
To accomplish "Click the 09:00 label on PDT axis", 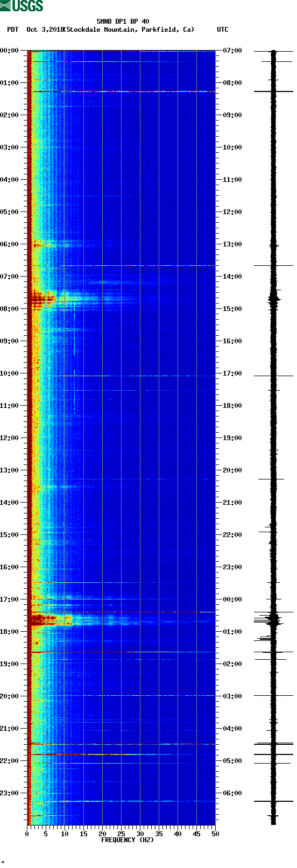I will pos(10,341).
